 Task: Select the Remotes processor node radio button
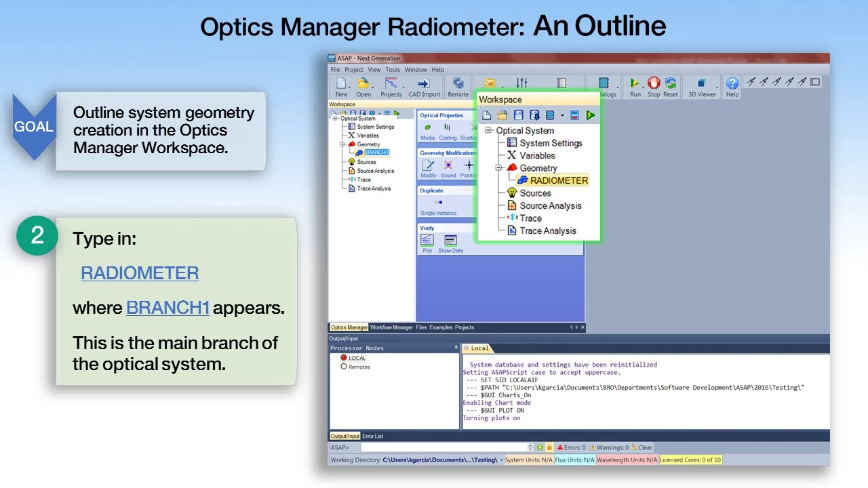click(x=344, y=367)
